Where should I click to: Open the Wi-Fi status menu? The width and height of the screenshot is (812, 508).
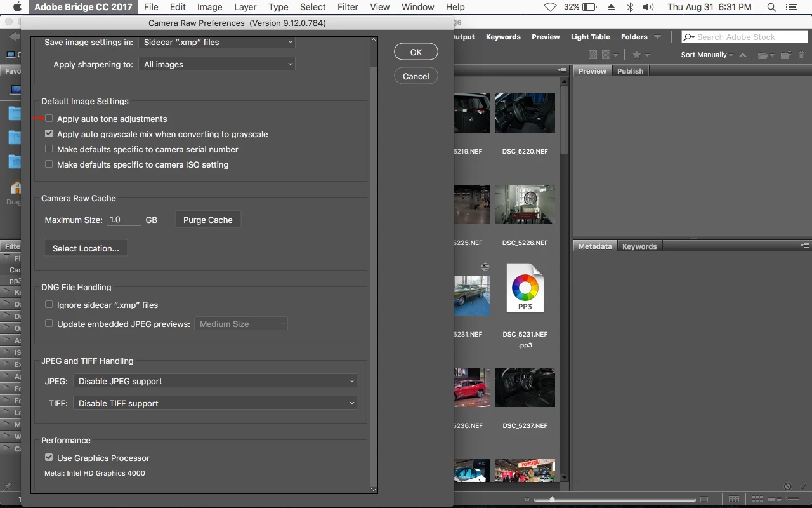pyautogui.click(x=551, y=7)
